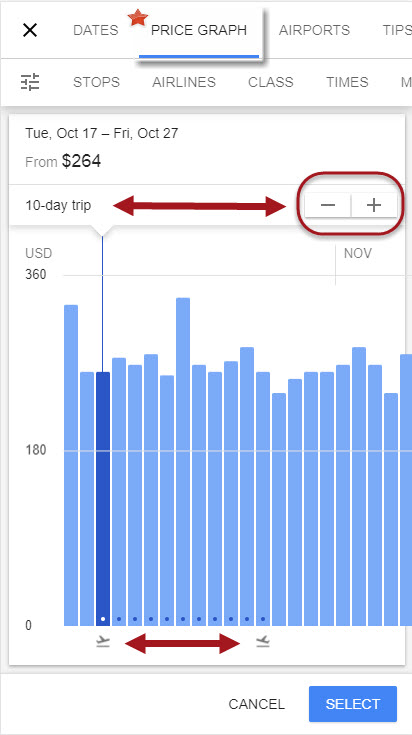412x735 pixels.
Task: Expand the Stops filter
Action: click(96, 82)
